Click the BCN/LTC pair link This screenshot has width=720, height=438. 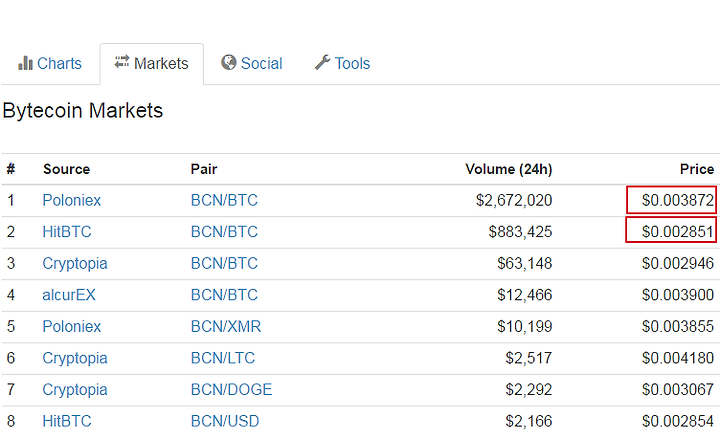(223, 358)
